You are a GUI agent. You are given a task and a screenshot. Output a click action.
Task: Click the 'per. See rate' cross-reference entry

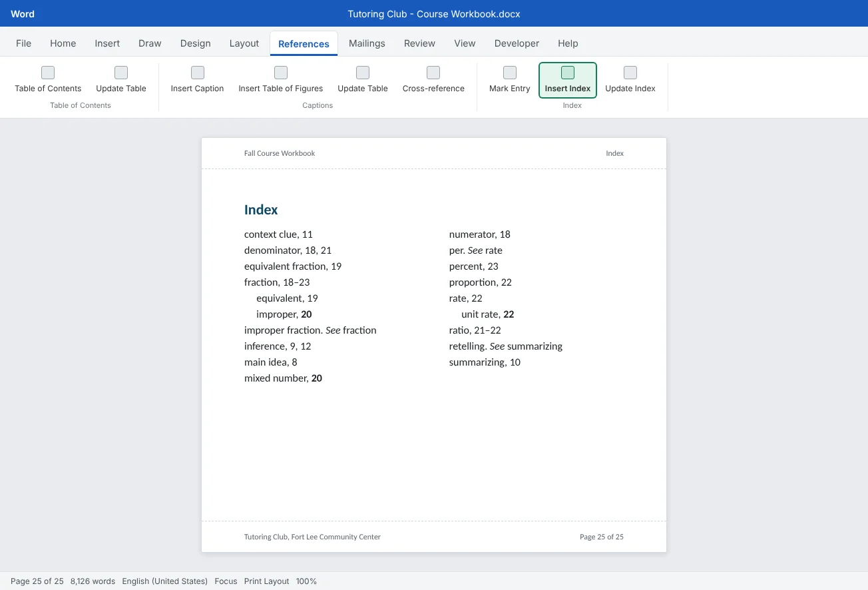pos(476,250)
